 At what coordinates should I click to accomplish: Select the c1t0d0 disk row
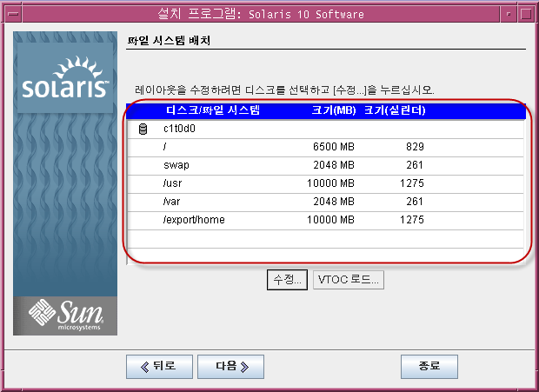[x=325, y=130]
